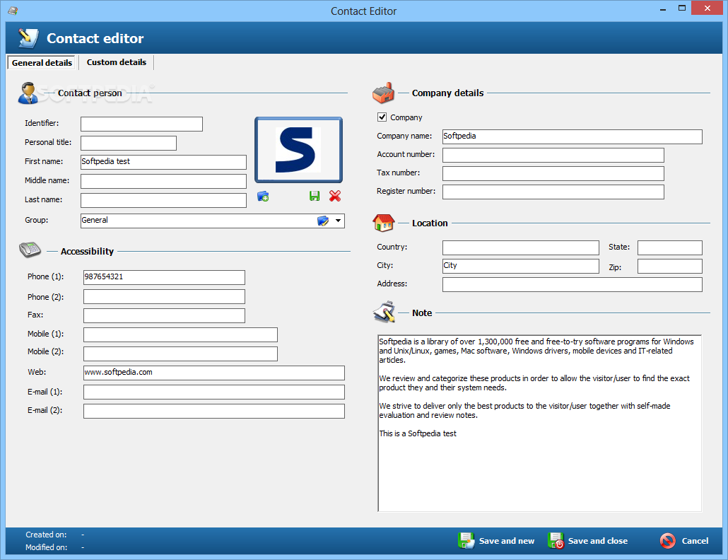Click the Contact person user icon

click(28, 93)
